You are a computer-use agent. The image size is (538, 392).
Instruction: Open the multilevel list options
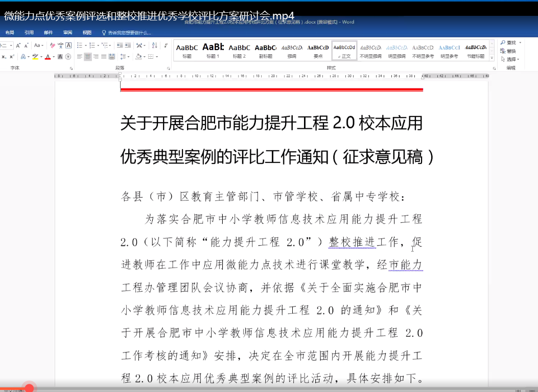pos(106,45)
